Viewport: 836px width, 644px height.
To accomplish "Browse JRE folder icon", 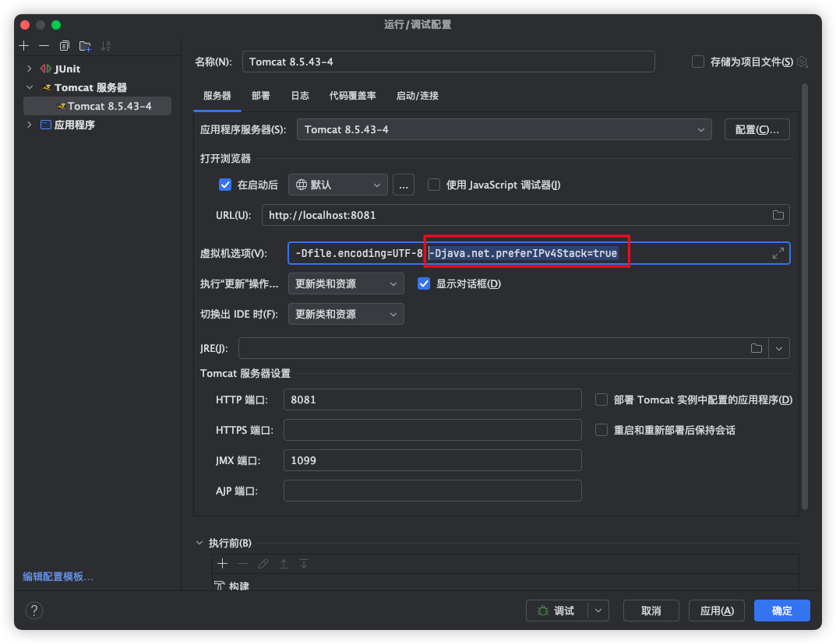I will 756,348.
